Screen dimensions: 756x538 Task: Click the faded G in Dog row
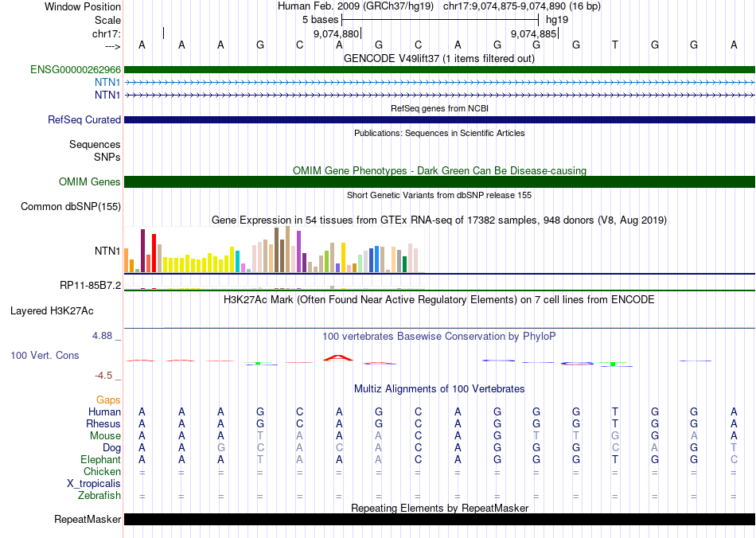tap(220, 448)
